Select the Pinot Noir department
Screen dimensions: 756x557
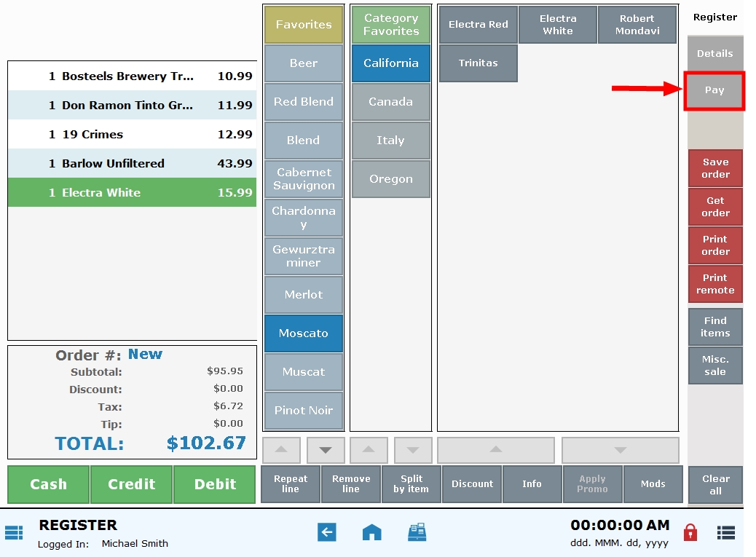pos(304,410)
